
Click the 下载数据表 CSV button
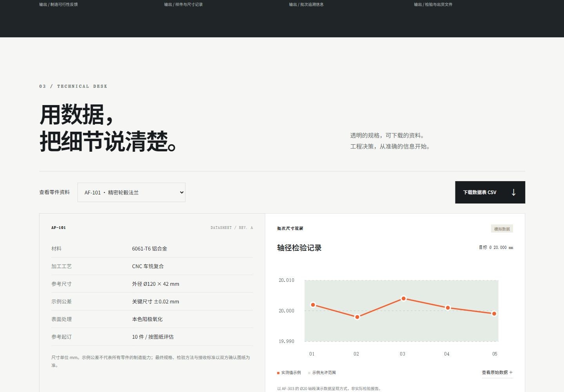coord(490,192)
